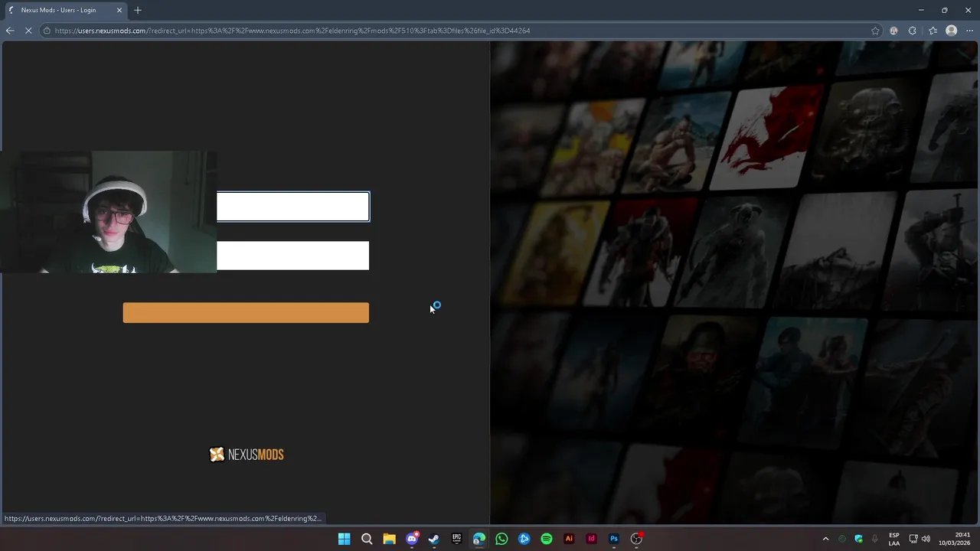
Task: Open Steam from the taskbar
Action: [x=434, y=539]
